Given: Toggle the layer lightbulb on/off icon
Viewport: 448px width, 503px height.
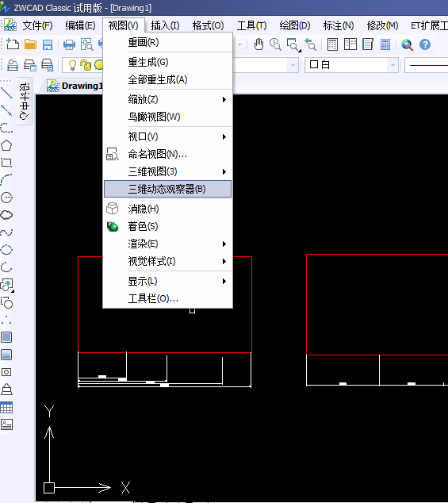Looking at the screenshot, I should 72,65.
